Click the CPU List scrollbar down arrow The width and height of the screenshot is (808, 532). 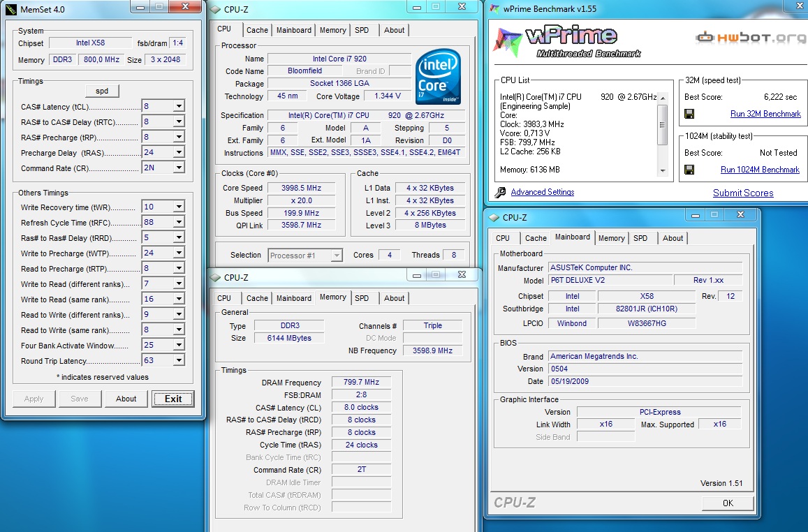[663, 171]
